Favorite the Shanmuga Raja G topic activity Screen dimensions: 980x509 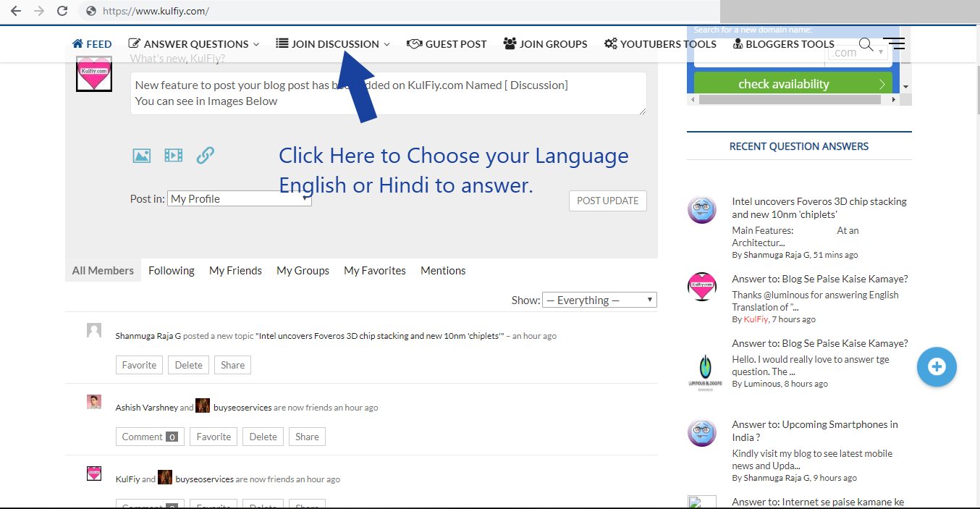coord(139,365)
